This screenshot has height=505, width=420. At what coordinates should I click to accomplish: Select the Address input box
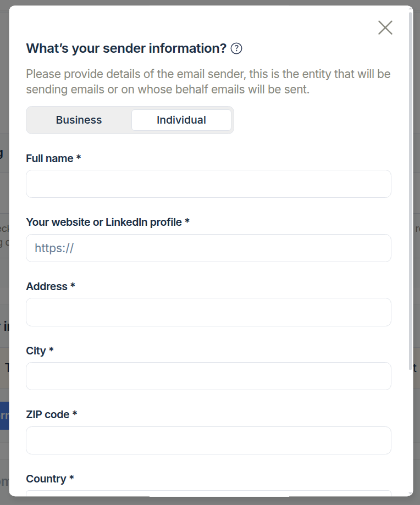[208, 312]
